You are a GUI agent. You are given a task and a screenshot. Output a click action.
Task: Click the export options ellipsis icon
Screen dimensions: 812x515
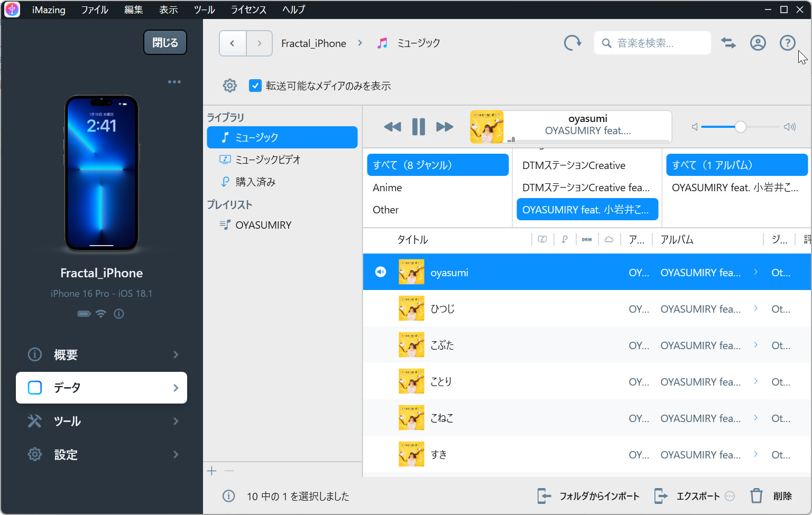tap(730, 496)
